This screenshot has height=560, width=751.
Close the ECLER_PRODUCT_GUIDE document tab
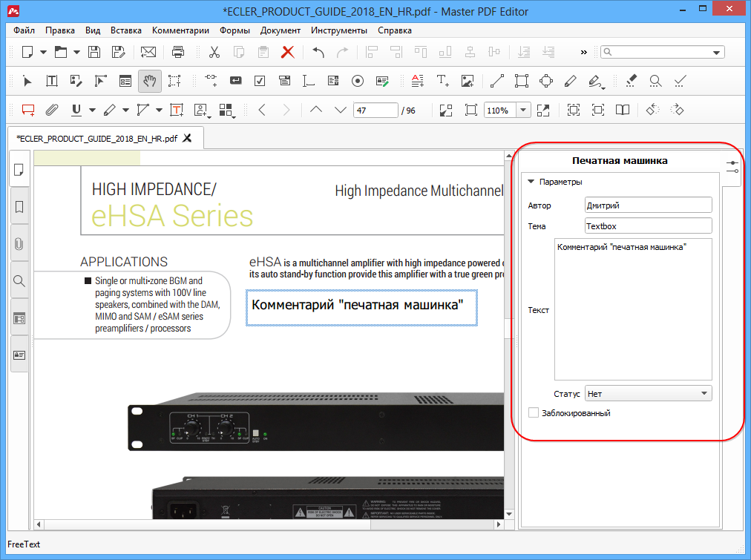(x=187, y=138)
